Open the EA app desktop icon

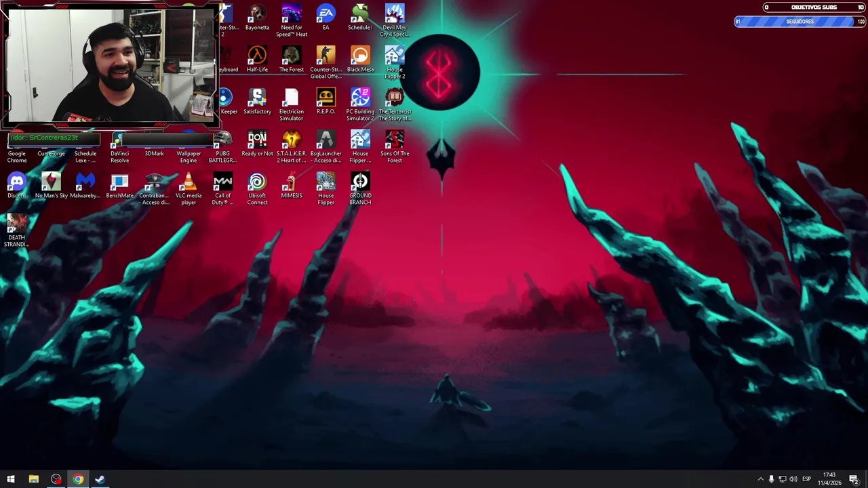click(325, 18)
